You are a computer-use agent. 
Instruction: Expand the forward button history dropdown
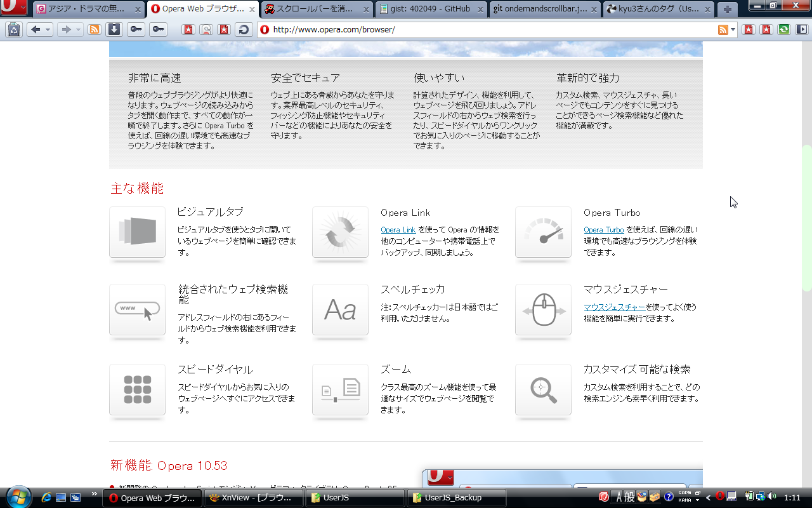coord(78,29)
